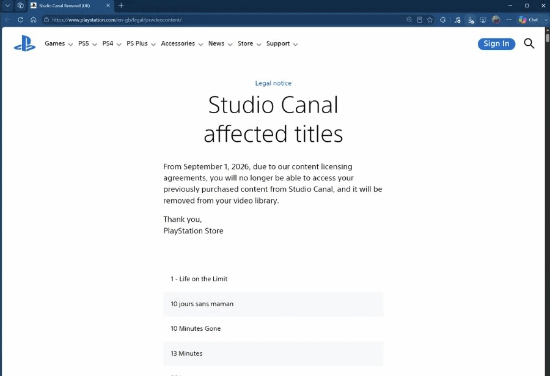Screen dimensions: 550x376
Task: Open the News menu
Action: [220, 44]
